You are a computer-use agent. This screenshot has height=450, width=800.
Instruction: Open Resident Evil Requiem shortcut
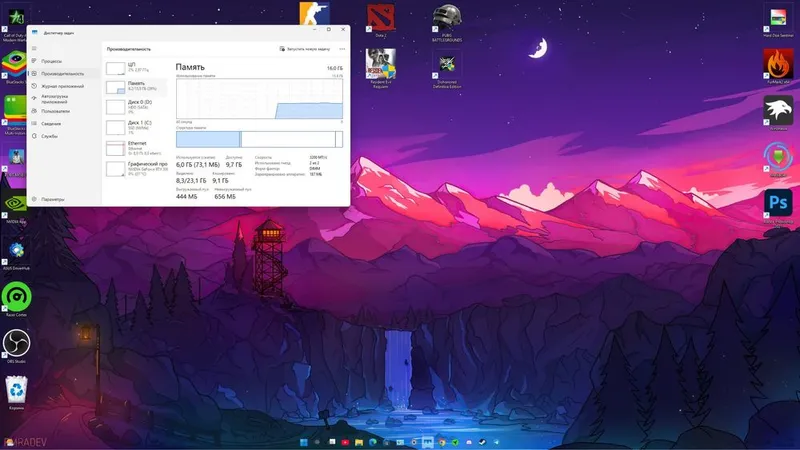pyautogui.click(x=381, y=68)
